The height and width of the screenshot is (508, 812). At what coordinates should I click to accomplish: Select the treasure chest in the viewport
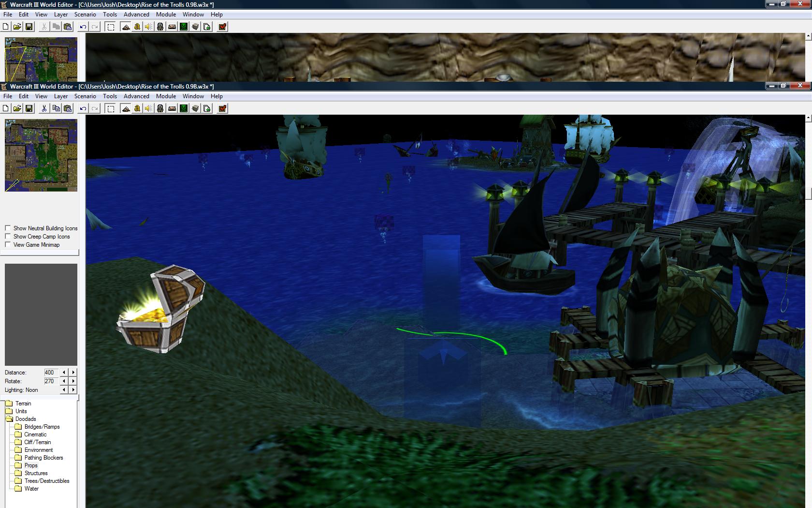[x=161, y=310]
